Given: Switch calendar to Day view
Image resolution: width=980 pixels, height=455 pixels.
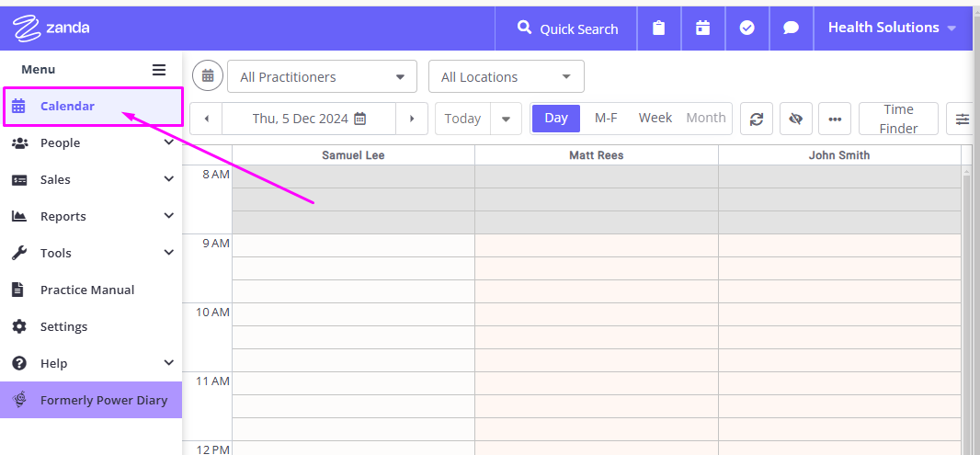Looking at the screenshot, I should (x=555, y=119).
